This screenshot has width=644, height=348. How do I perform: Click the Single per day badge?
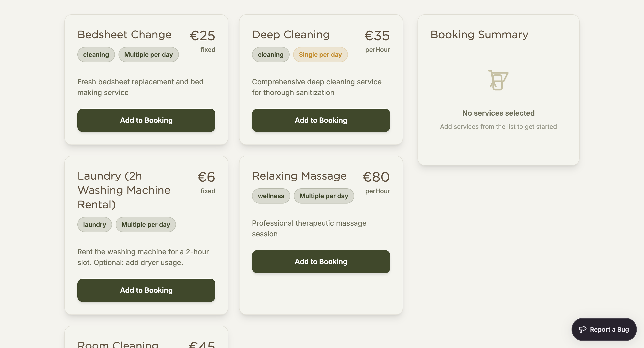(x=320, y=55)
